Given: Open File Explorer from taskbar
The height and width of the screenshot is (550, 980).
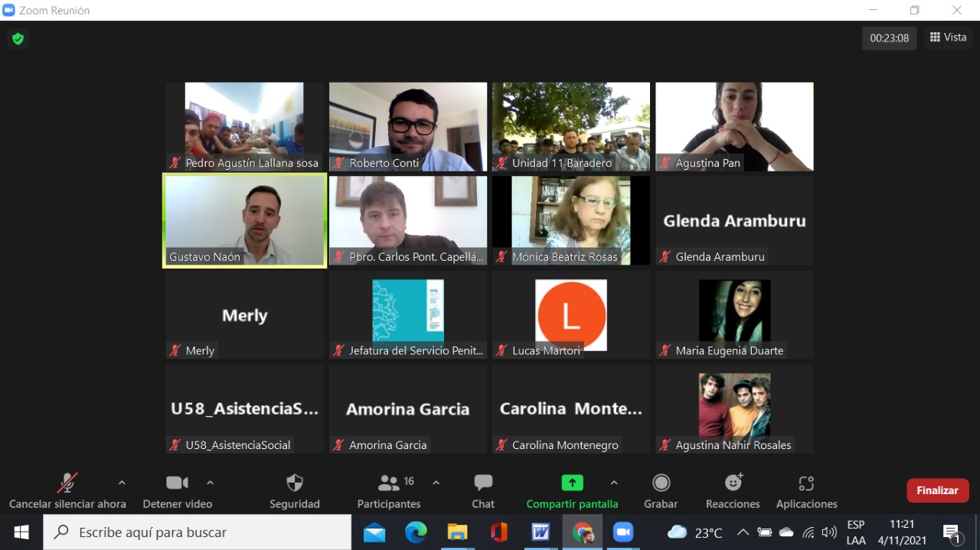Looking at the screenshot, I should click(x=457, y=532).
